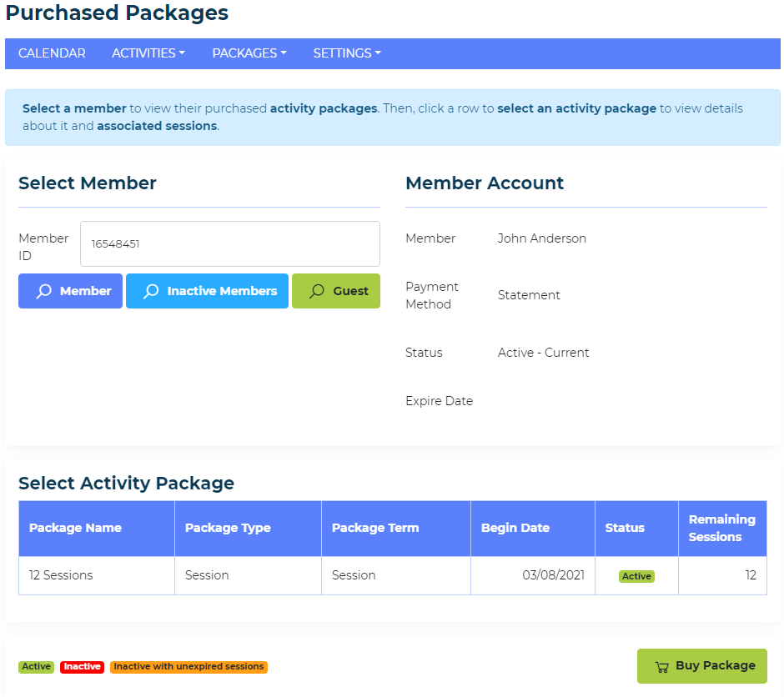Click the 'Active - Current' status value
Screen dimensions: 784x697
click(x=544, y=353)
